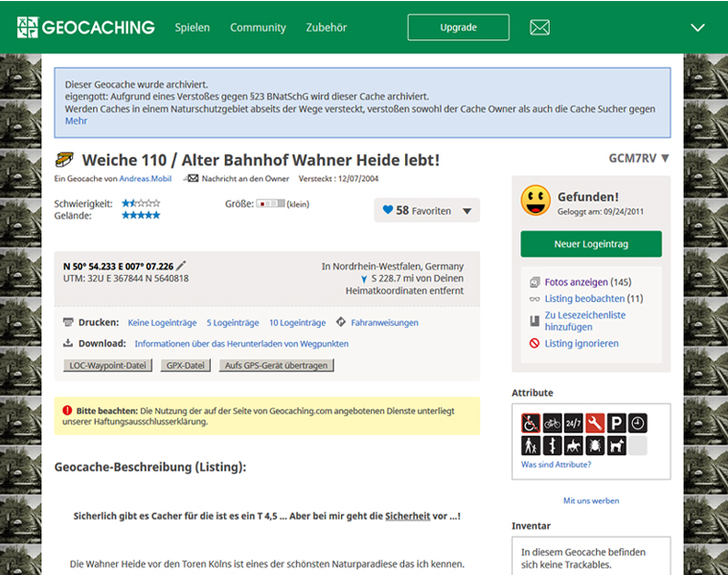Click the parking available attribute icon
This screenshot has height=575, width=728.
[616, 423]
